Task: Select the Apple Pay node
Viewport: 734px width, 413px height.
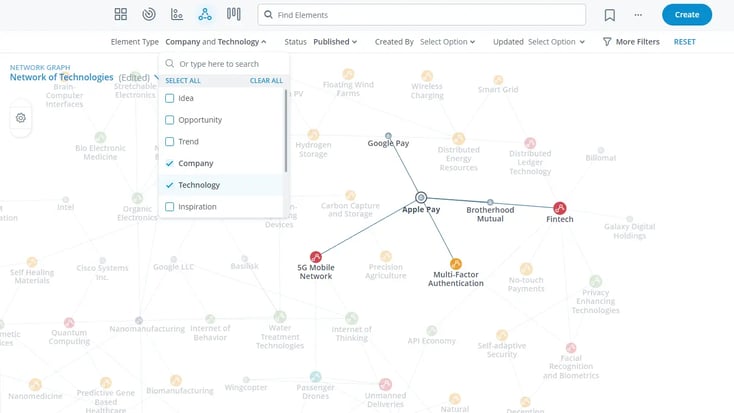Action: click(x=421, y=198)
